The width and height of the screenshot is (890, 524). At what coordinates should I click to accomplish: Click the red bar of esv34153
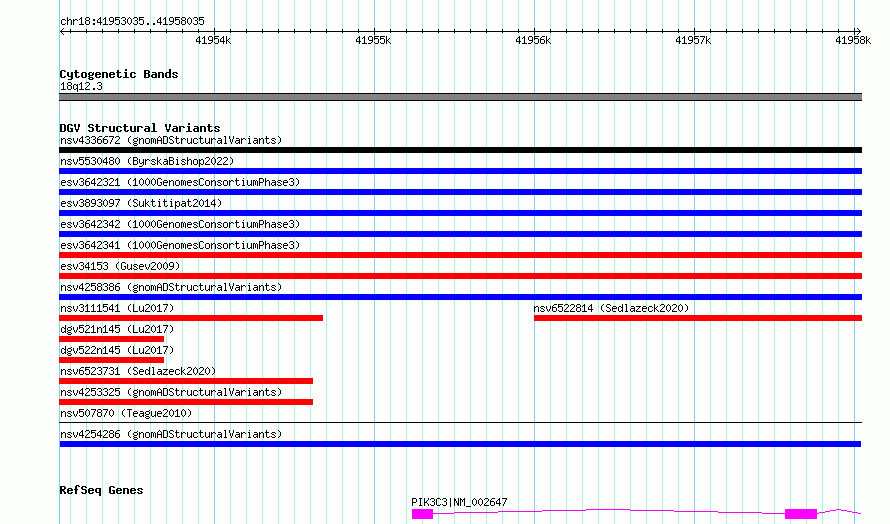[460, 276]
